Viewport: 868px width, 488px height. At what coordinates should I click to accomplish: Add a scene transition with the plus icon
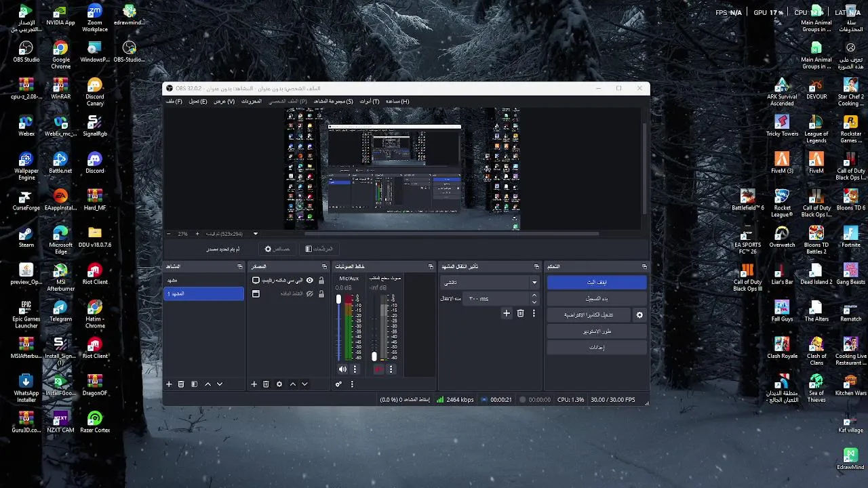pyautogui.click(x=507, y=313)
